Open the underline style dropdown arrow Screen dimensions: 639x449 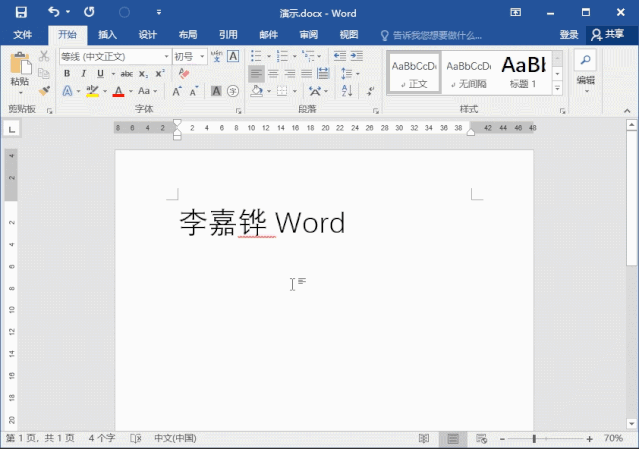pyautogui.click(x=113, y=74)
